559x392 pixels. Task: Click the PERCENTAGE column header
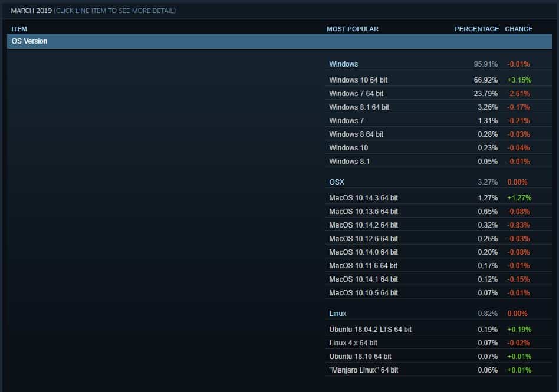(476, 29)
